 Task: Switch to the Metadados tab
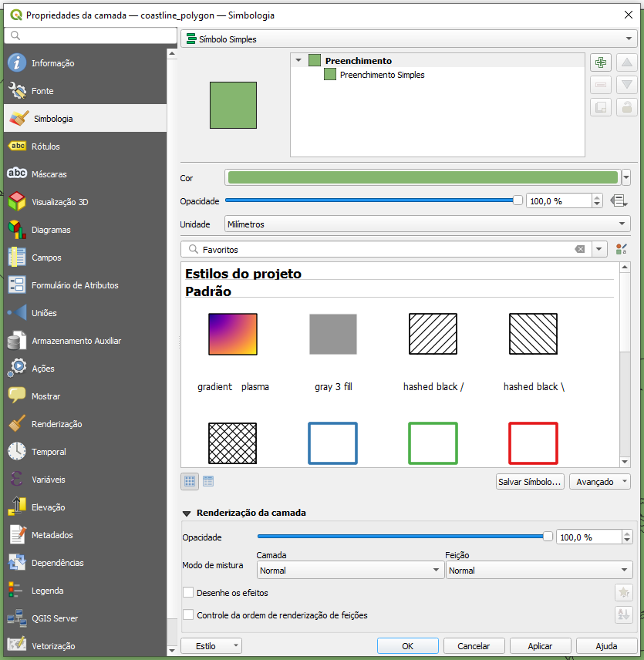click(52, 535)
